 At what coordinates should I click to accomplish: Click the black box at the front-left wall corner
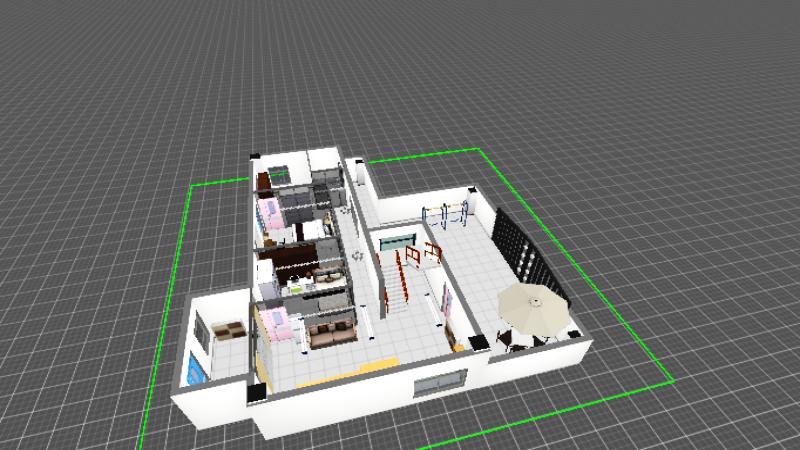coord(253,395)
